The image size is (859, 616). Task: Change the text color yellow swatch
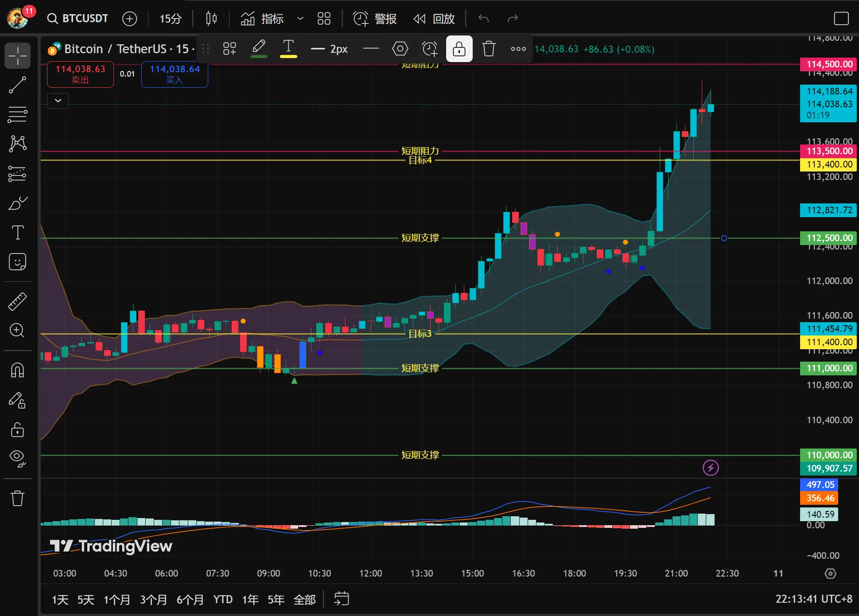(288, 49)
